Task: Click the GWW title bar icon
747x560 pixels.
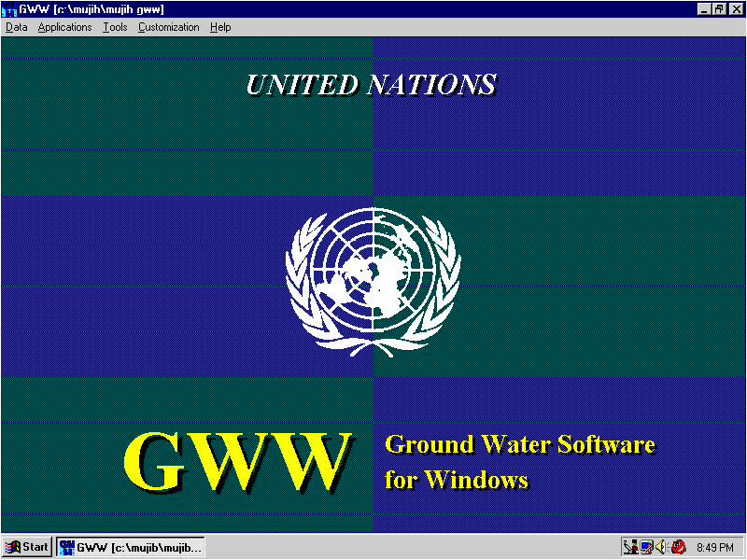Action: coord(9,9)
